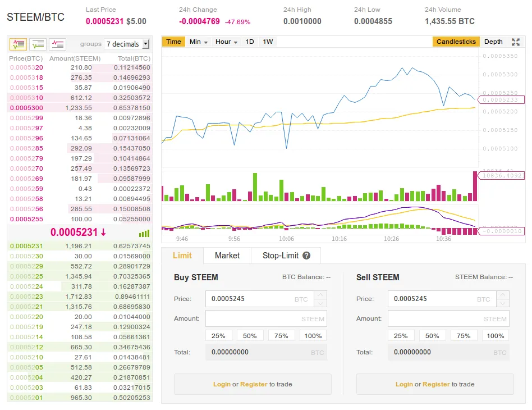The width and height of the screenshot is (532, 410).
Task: Expand the Hour interval dropdown
Action: (x=226, y=42)
